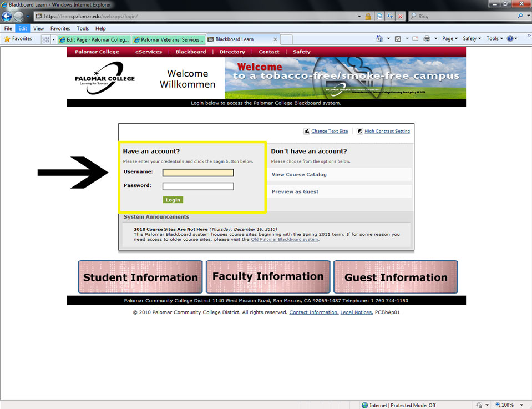Select Preview as Guest

pos(295,191)
